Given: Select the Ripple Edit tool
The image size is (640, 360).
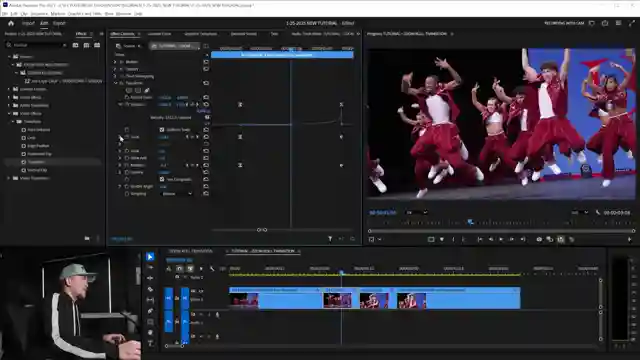Looking at the screenshot, I should (150, 278).
